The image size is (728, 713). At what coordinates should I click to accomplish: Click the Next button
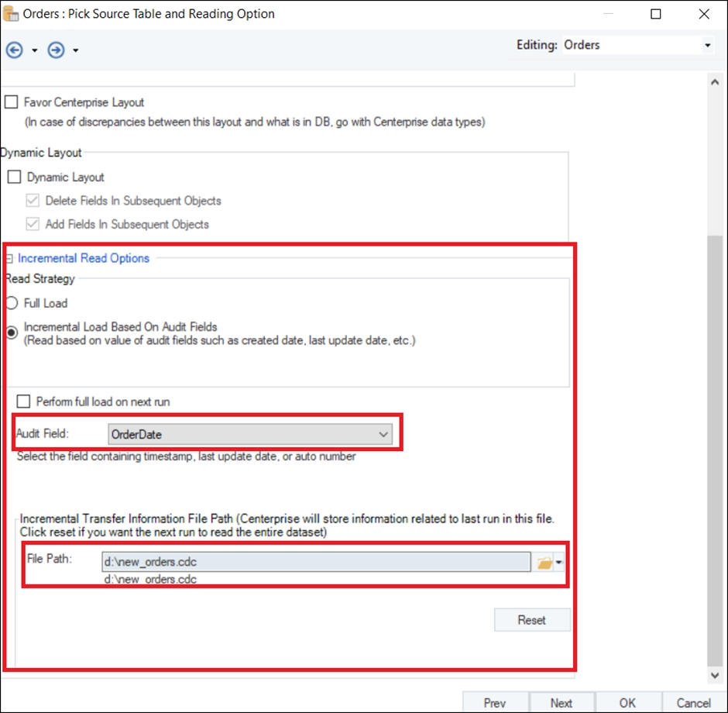pos(561,703)
